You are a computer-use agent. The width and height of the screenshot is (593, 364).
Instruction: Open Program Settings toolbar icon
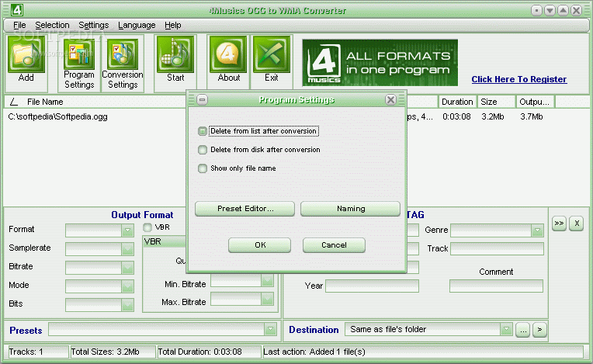click(x=78, y=54)
